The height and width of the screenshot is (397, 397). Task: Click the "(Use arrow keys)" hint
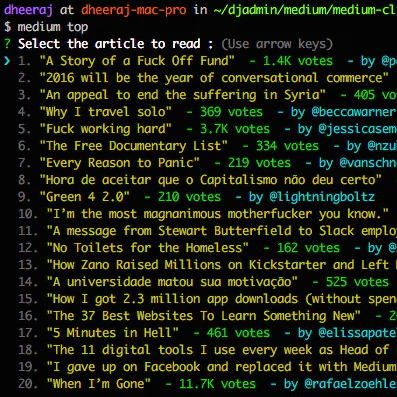tap(277, 44)
